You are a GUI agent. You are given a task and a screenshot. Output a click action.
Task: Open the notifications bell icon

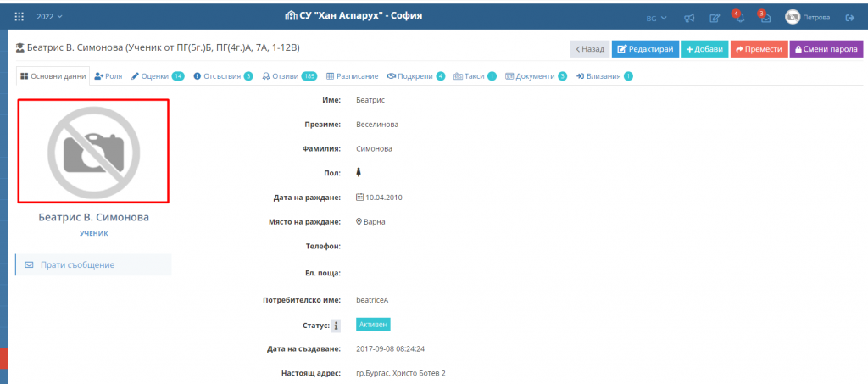pos(738,18)
